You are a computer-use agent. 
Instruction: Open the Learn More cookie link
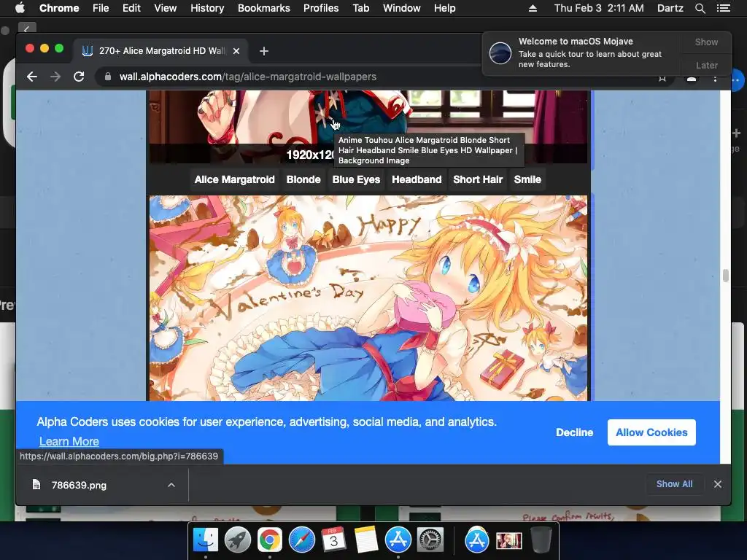click(x=69, y=441)
